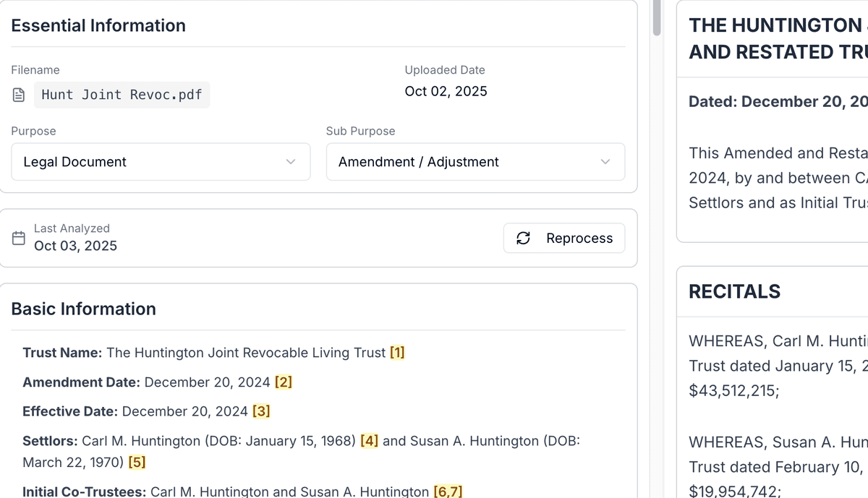The width and height of the screenshot is (868, 498).
Task: Open the Purpose dropdown showing Legal Document
Action: [x=159, y=162]
